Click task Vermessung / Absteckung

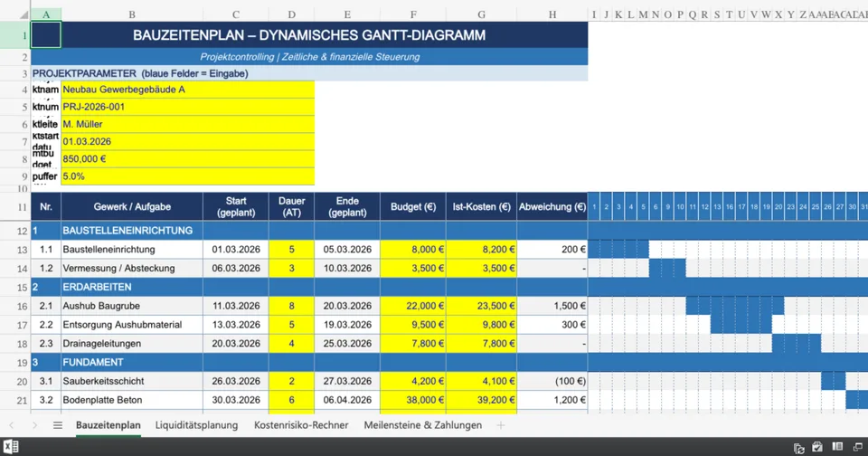132,268
